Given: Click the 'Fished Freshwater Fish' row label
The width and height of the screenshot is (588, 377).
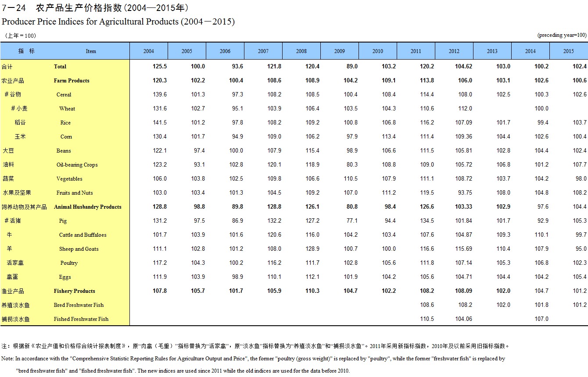Looking at the screenshot, I should coord(81,319).
